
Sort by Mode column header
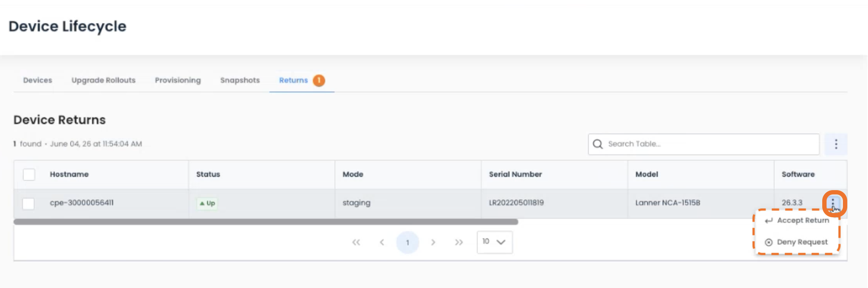[353, 174]
